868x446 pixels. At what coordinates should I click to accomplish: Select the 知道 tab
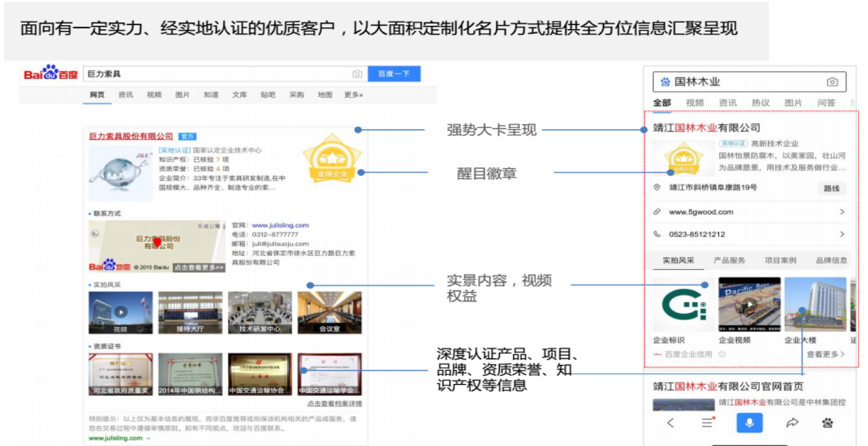(211, 95)
